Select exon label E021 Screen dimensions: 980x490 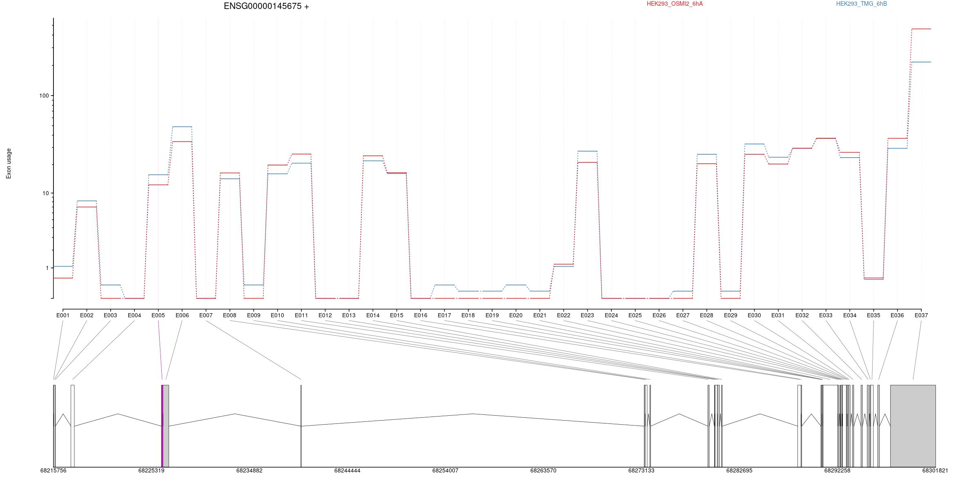pyautogui.click(x=539, y=316)
